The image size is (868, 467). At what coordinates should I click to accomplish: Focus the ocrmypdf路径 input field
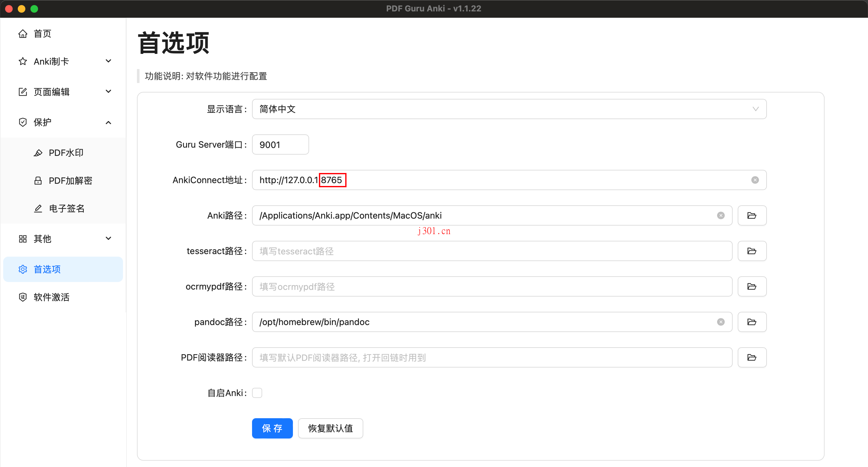click(x=492, y=286)
